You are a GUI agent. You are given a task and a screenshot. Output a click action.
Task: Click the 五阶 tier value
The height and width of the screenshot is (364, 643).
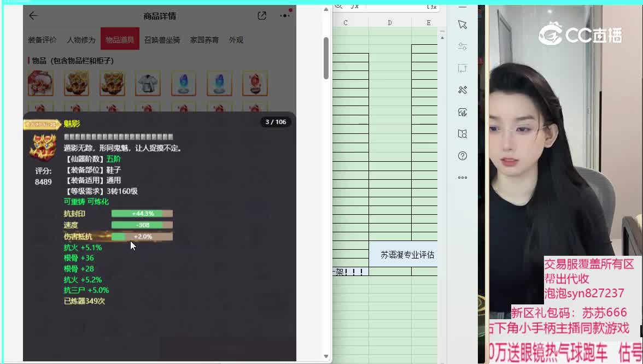click(x=114, y=158)
